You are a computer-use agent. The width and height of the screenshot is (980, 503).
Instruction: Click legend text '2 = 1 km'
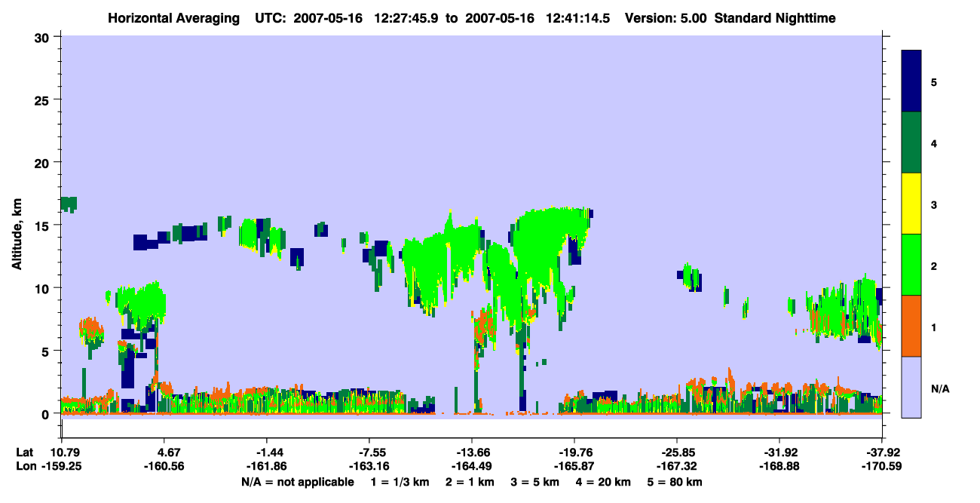click(x=471, y=482)
